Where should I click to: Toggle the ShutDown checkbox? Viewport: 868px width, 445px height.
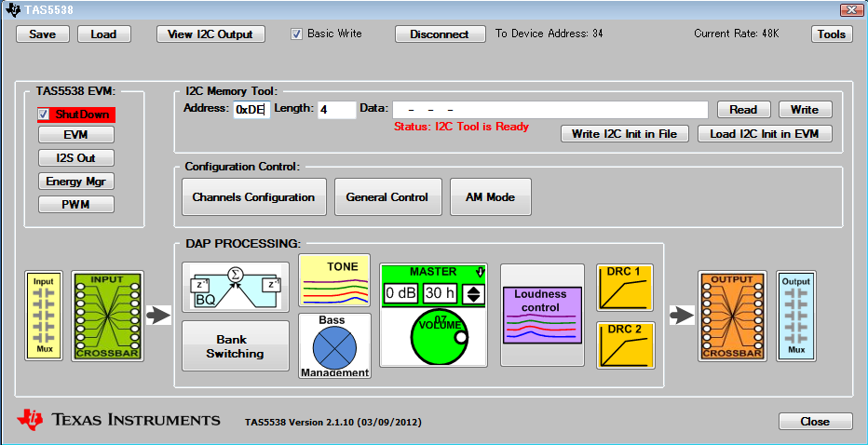pyautogui.click(x=44, y=114)
